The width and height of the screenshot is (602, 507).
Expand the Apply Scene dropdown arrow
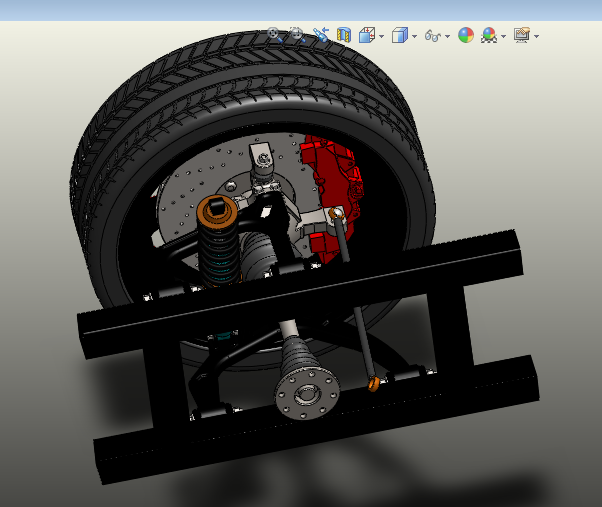503,36
